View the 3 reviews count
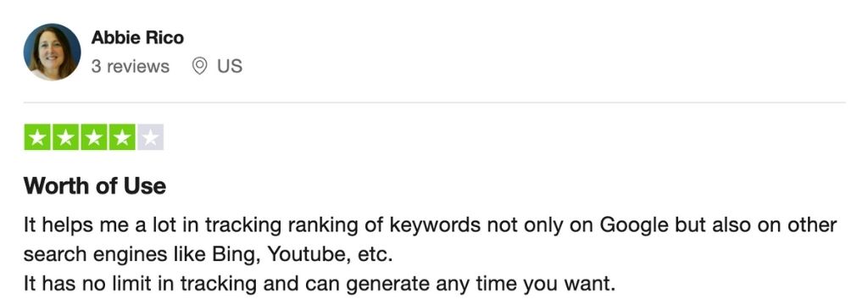This screenshot has width=868, height=305. [130, 66]
